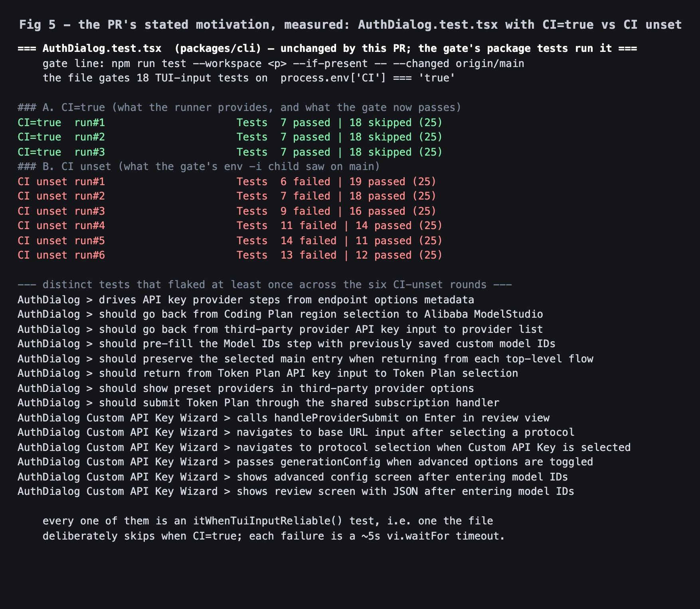
Task: Select the calls handleProviderSubmit on Enter test
Action: coord(283,418)
